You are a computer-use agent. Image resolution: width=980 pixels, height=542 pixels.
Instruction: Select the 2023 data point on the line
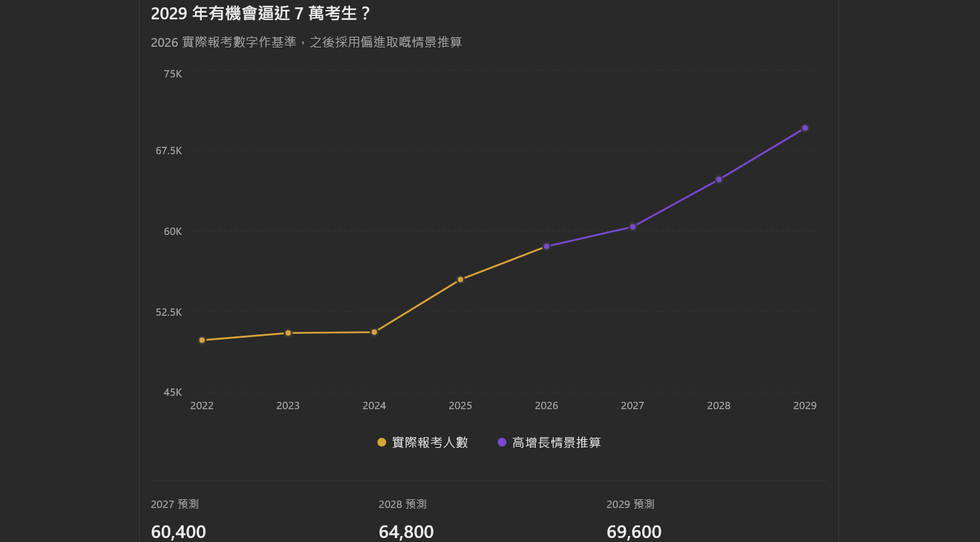coord(288,333)
